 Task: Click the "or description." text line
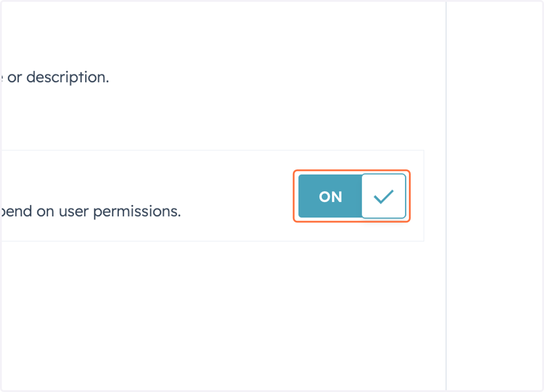point(56,77)
